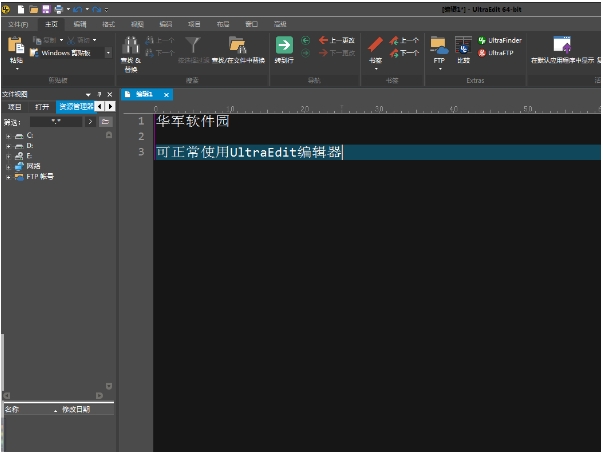Select the 资源管理器 panel tab
Viewport: 603px width, 454px height.
pos(76,107)
